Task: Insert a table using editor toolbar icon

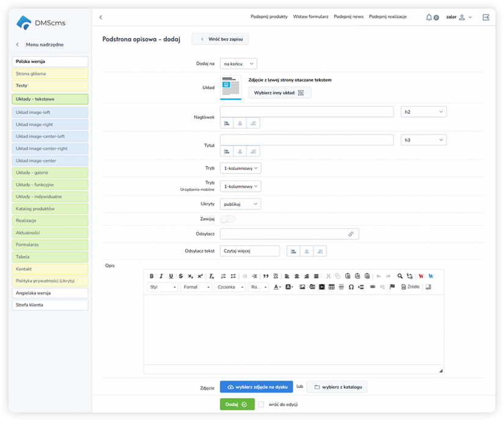Action: point(332,287)
